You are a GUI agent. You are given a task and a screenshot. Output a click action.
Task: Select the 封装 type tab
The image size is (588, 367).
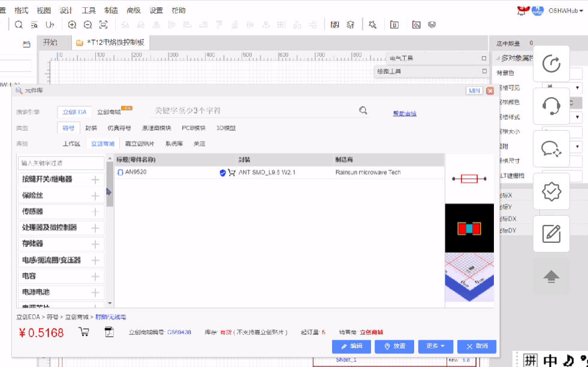pyautogui.click(x=91, y=128)
